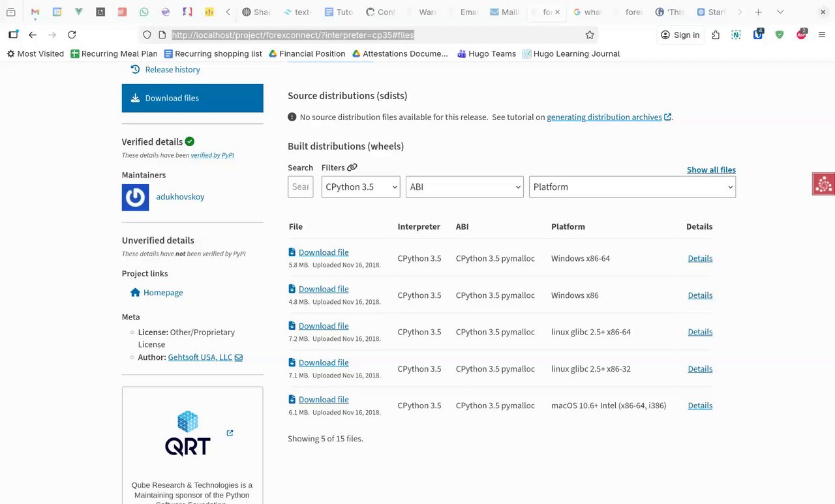
Task: Switch to the 'Start' browser tab
Action: click(711, 12)
